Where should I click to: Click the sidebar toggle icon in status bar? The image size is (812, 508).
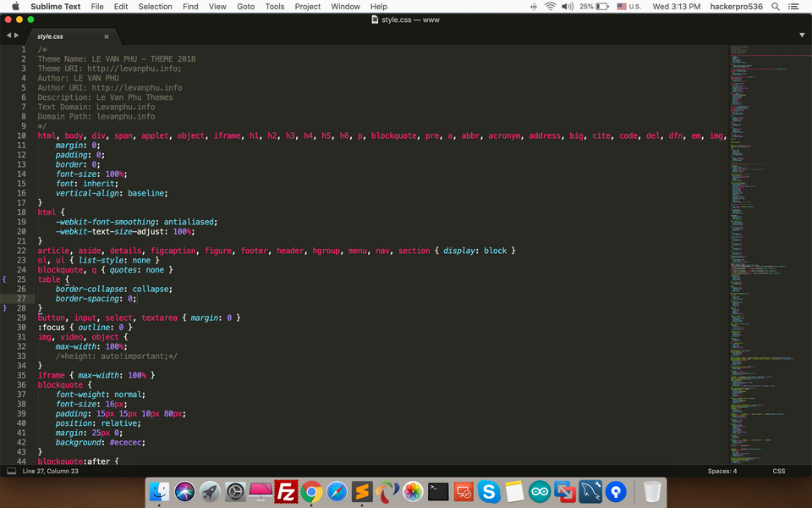pos(11,471)
